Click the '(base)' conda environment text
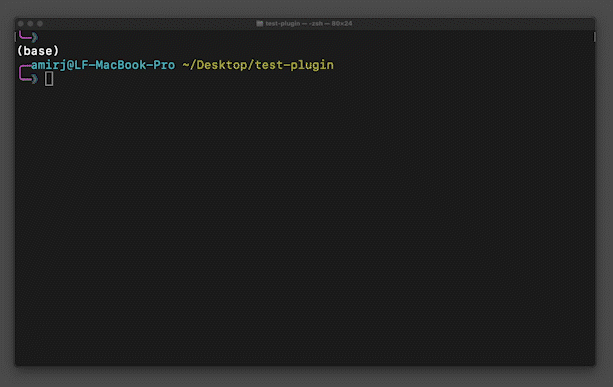 click(x=38, y=51)
